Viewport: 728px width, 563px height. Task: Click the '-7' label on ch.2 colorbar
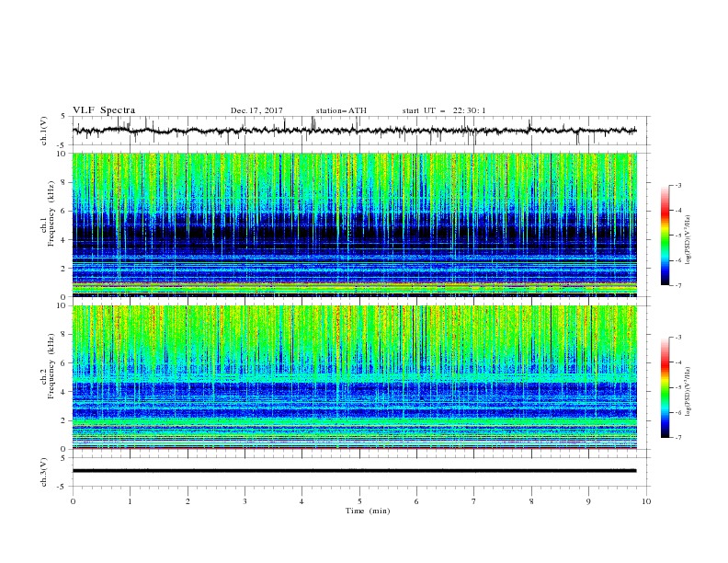click(677, 438)
